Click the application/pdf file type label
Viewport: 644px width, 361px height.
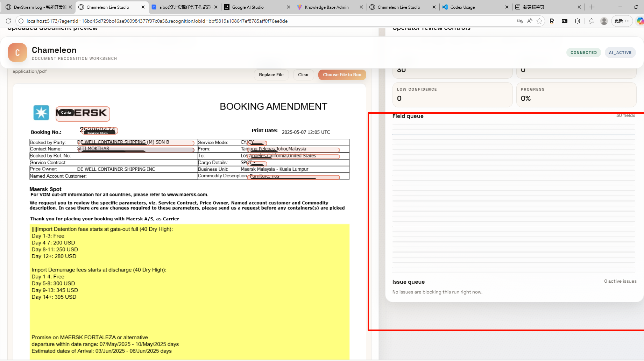(x=30, y=71)
